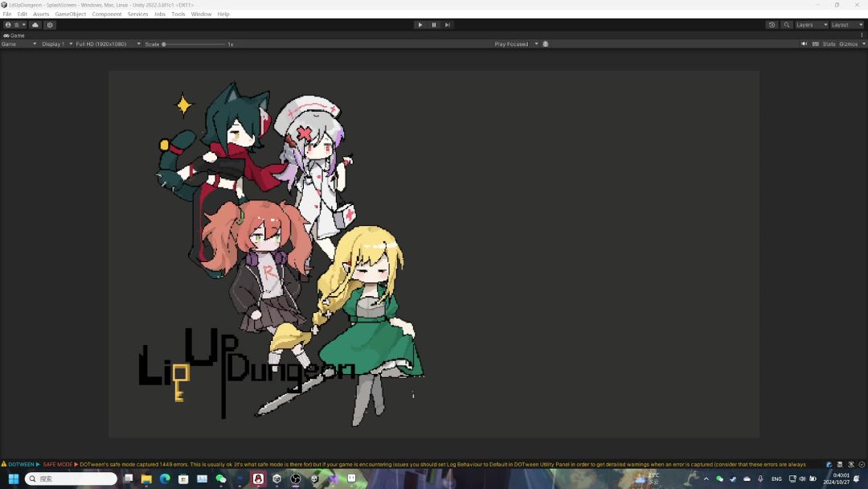Click the Step frame button

coord(448,25)
